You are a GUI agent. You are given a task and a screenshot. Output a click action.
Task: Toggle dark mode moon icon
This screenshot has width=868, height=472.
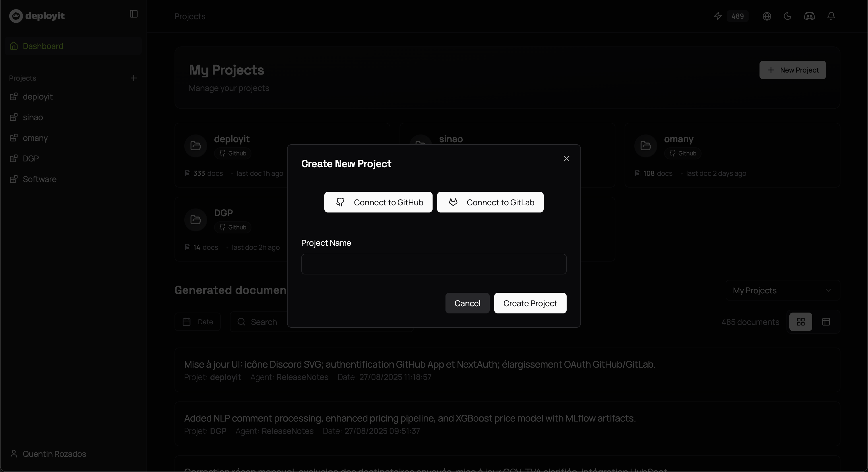[787, 16]
